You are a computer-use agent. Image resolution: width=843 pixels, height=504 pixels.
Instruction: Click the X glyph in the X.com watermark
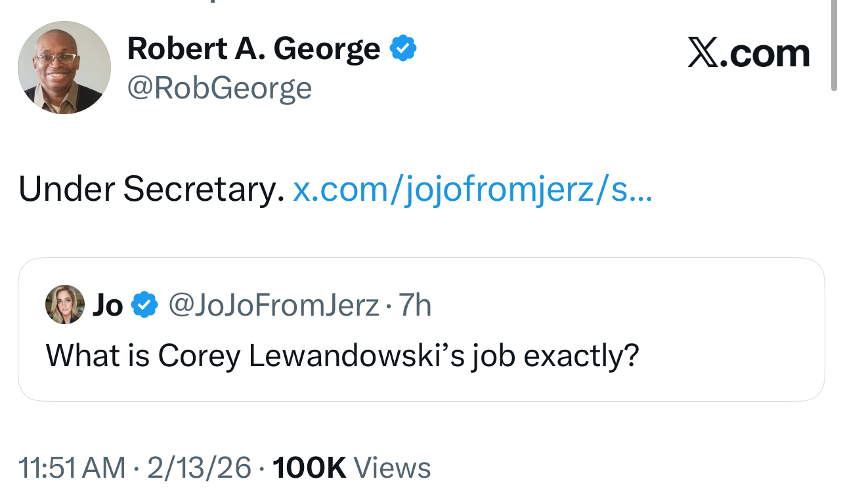pyautogui.click(x=703, y=53)
